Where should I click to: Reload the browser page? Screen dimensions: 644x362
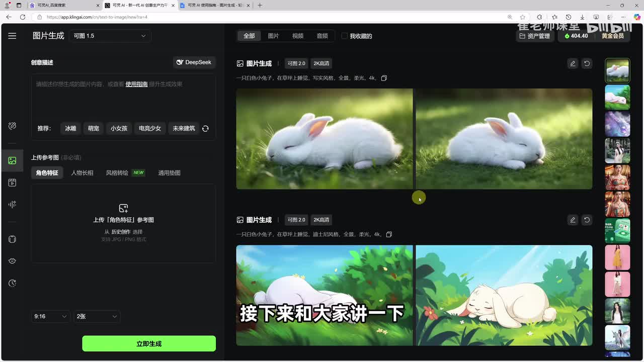23,17
